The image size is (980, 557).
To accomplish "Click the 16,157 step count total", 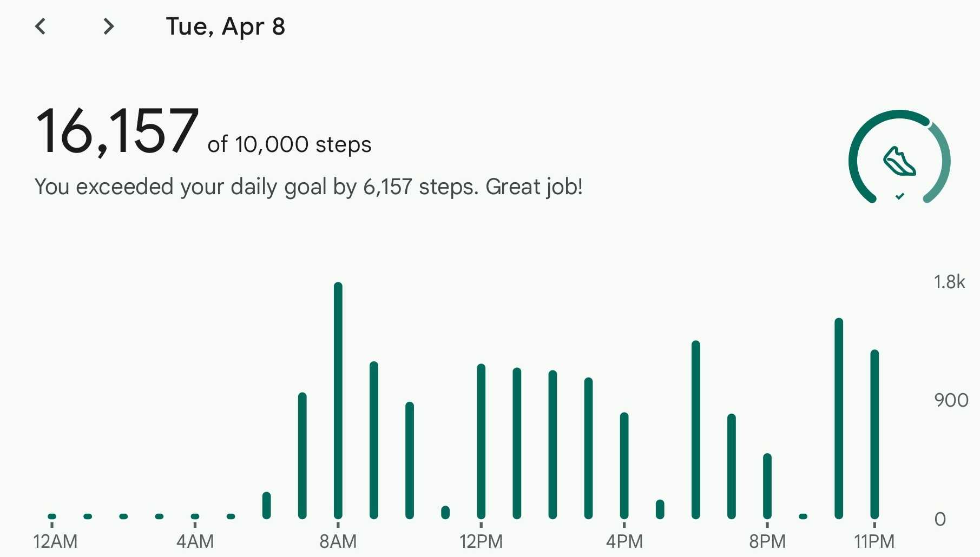I will click(117, 131).
